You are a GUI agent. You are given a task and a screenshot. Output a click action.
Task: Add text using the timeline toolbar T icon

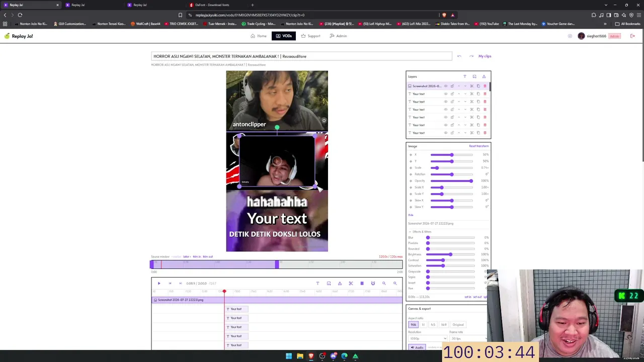[x=317, y=284]
